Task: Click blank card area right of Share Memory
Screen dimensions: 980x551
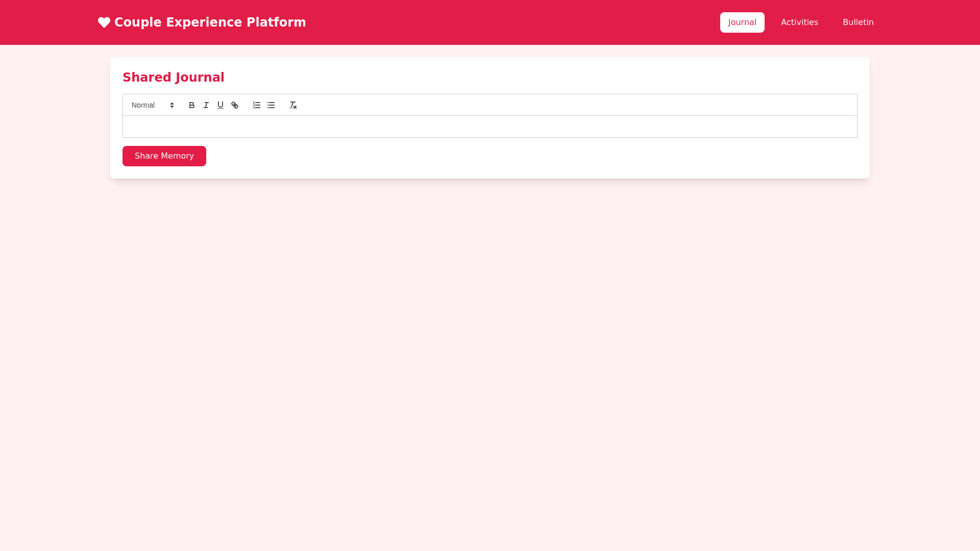Action: point(510,156)
